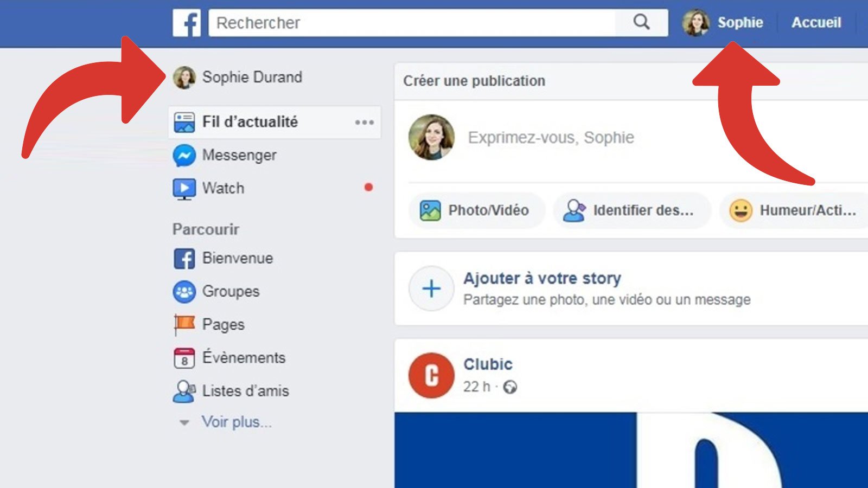Click the Pages flag icon
The width and height of the screenshot is (868, 488).
click(x=184, y=324)
